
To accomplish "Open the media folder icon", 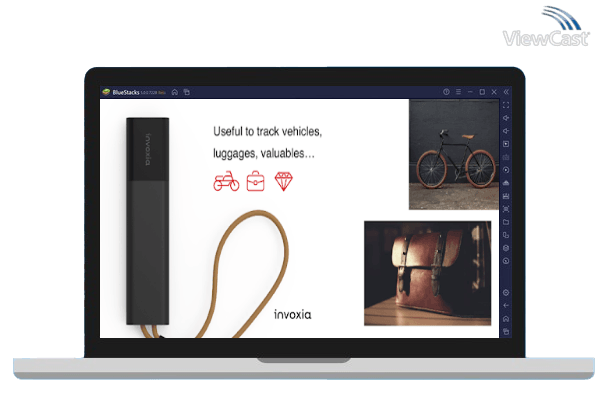I will (x=506, y=222).
